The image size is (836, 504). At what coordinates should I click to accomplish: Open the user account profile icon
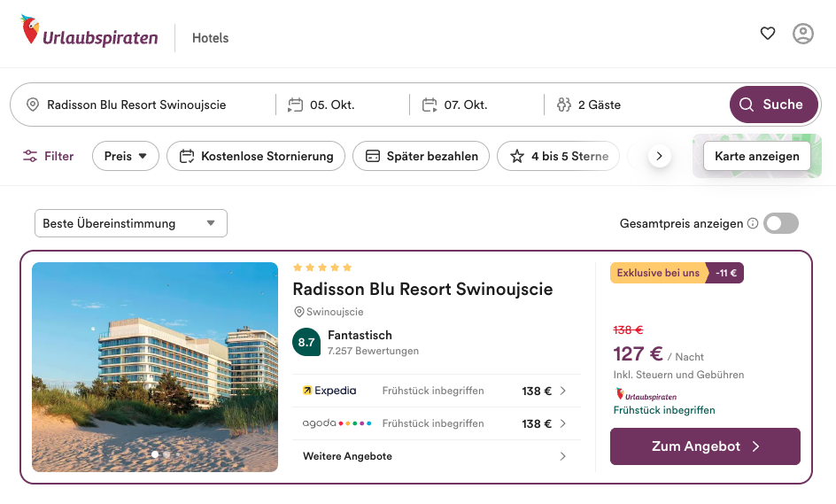803,34
